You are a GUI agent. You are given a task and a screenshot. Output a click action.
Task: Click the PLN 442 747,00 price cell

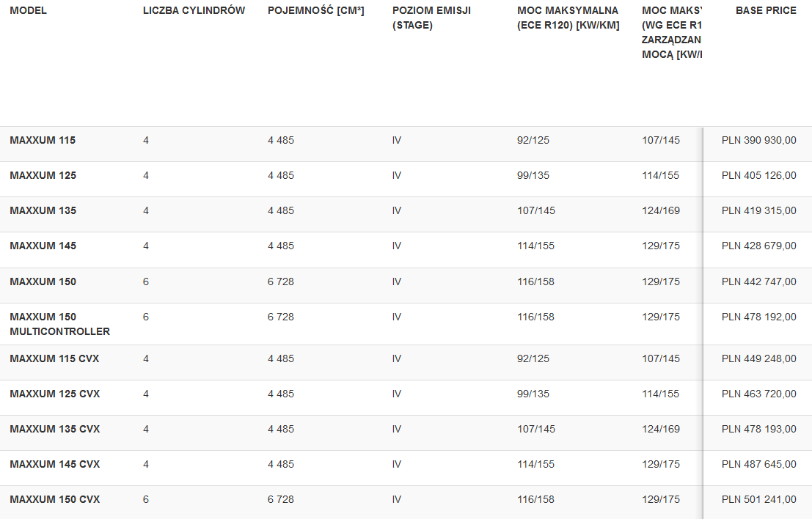(x=758, y=281)
